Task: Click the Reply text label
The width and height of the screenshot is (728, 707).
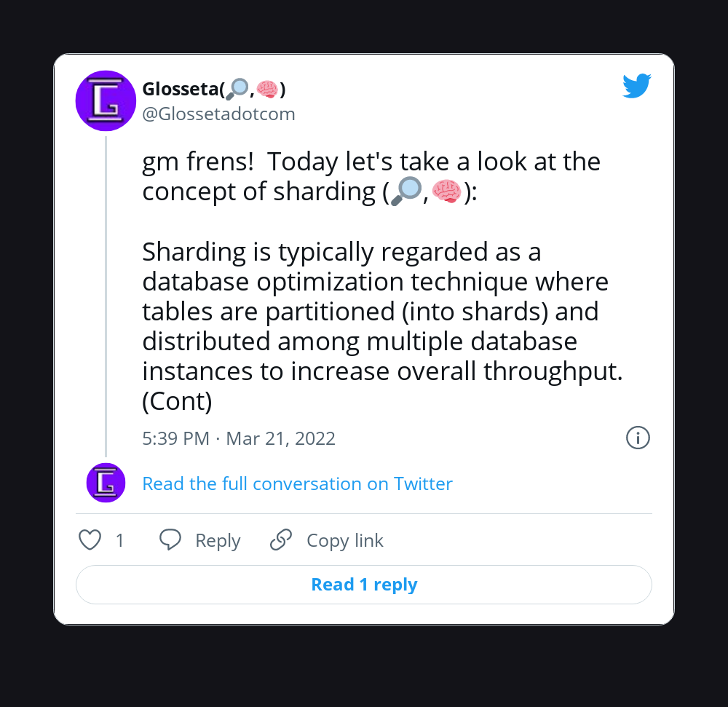Action: pyautogui.click(x=218, y=541)
